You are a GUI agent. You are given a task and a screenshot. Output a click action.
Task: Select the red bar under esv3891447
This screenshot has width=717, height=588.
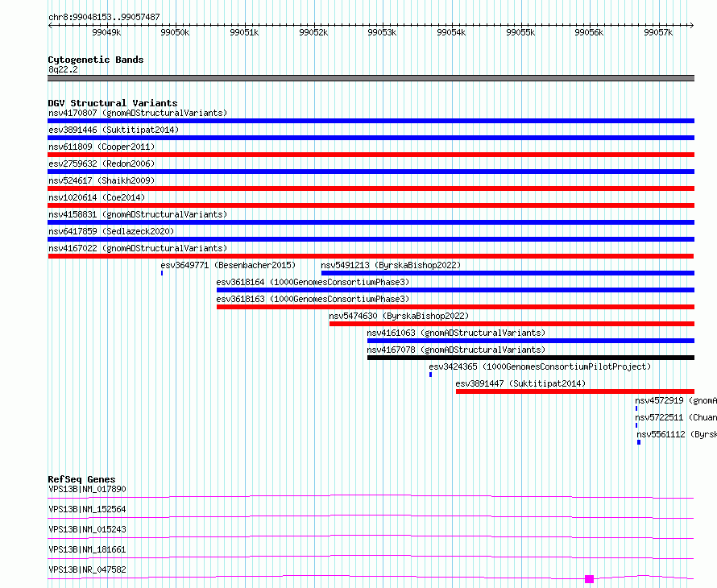click(575, 391)
